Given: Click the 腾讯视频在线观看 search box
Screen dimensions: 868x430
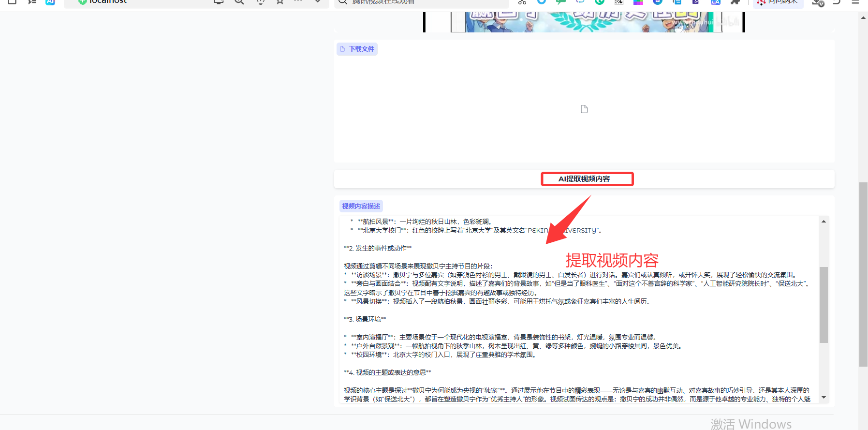Looking at the screenshot, I should click(421, 2).
